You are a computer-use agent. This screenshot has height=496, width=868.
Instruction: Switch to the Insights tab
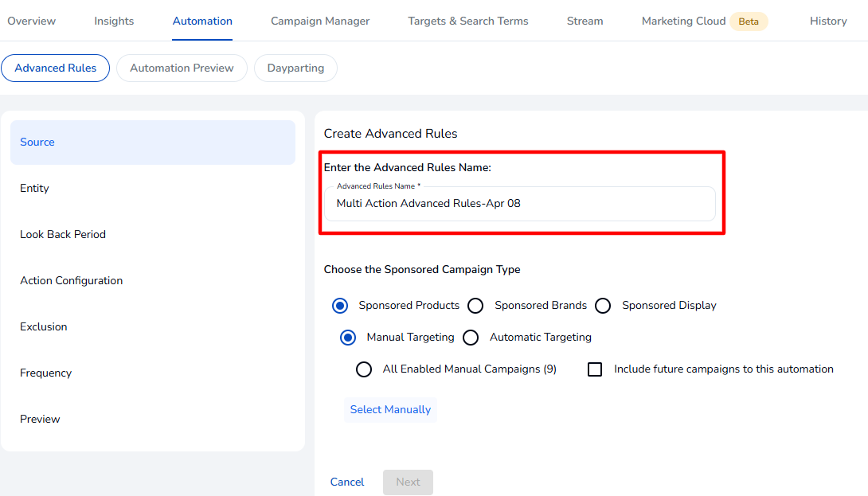pos(114,21)
